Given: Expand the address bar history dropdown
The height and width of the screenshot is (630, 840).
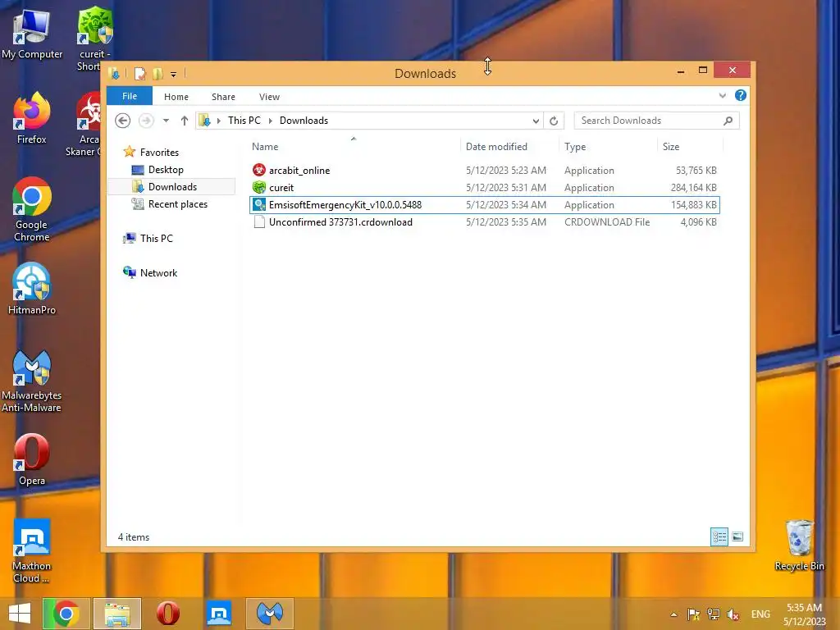Looking at the screenshot, I should point(536,121).
